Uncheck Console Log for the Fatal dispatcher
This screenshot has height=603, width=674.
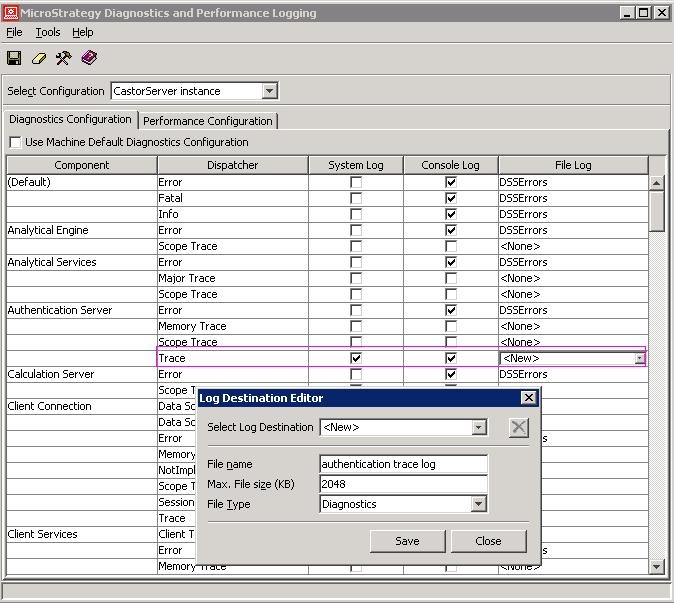(x=450, y=198)
